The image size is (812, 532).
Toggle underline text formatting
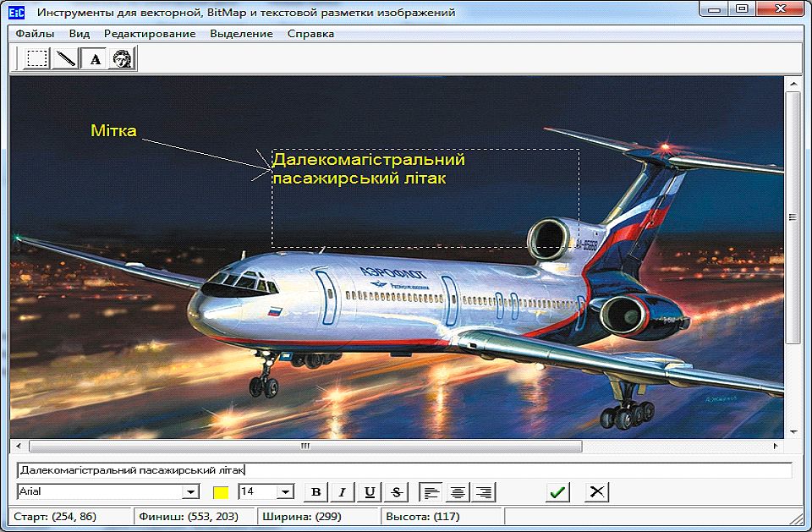(370, 492)
